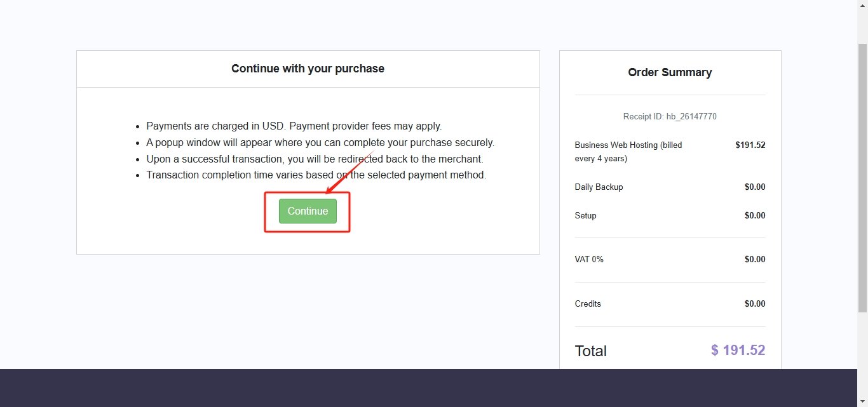Screen dimensions: 868x407
Task: Click the Credits label
Action: pyautogui.click(x=588, y=304)
